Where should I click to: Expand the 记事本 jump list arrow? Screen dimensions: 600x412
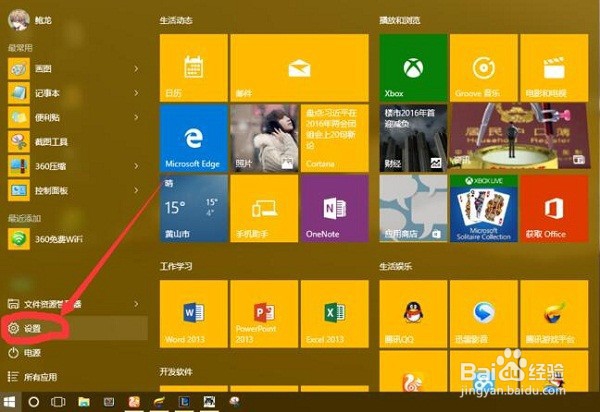tap(136, 93)
